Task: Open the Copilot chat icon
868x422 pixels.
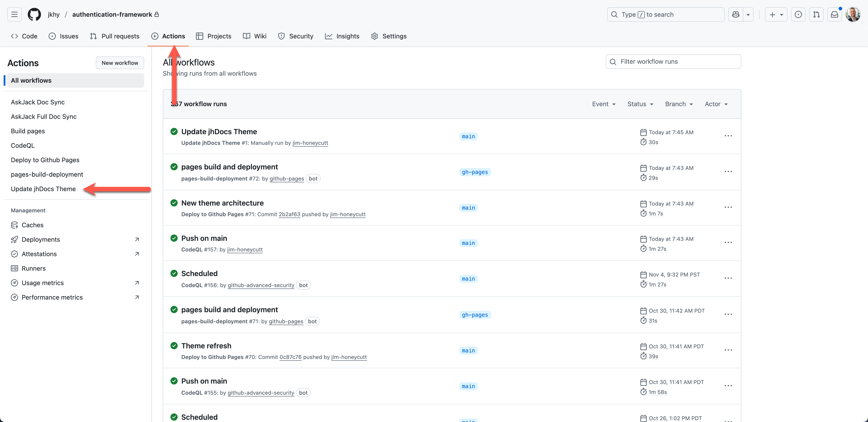Action: [x=736, y=14]
